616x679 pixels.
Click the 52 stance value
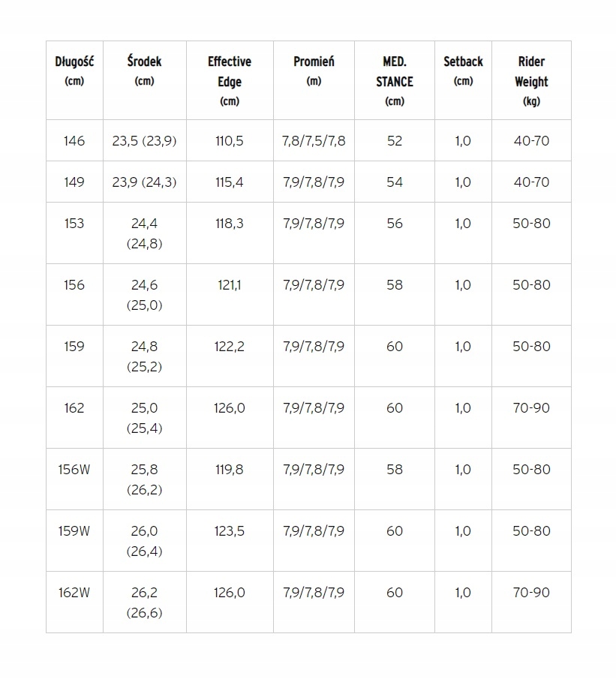[x=395, y=141]
